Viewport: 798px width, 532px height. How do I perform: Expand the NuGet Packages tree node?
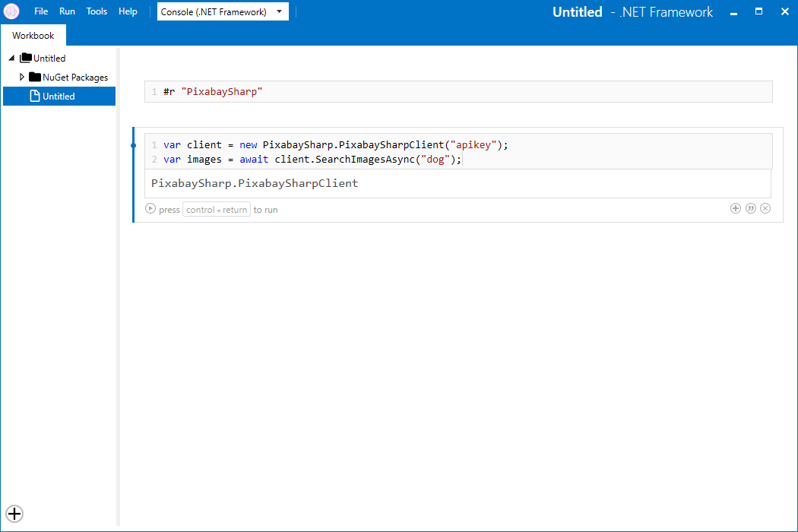22,77
